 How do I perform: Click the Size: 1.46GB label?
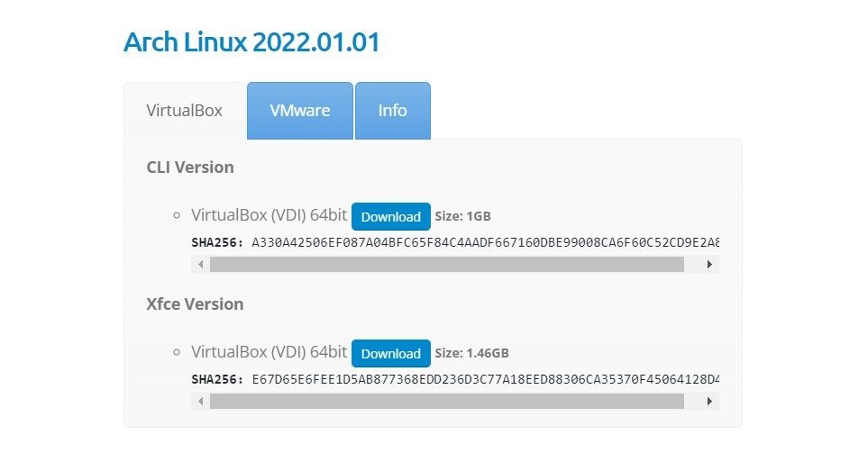coord(471,353)
